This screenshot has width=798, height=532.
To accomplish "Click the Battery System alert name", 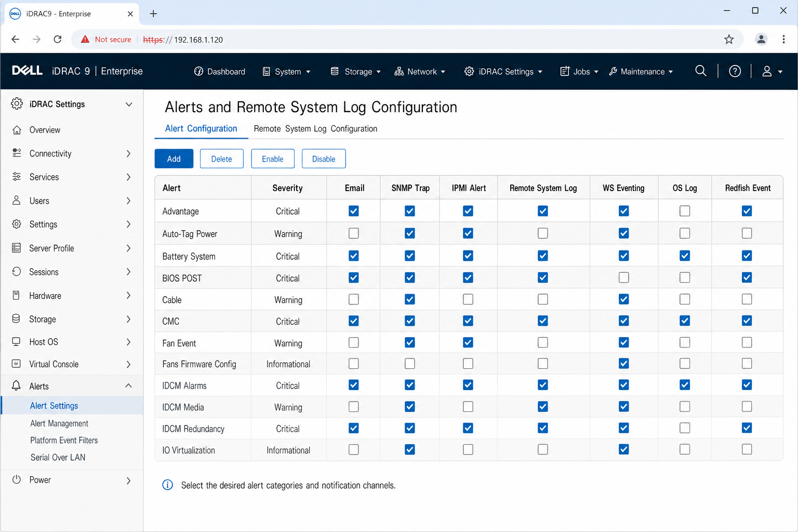I will [x=189, y=256].
